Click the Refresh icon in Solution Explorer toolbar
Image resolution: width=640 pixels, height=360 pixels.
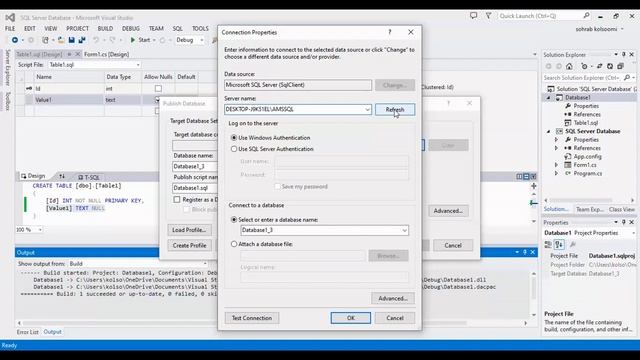click(x=610, y=66)
